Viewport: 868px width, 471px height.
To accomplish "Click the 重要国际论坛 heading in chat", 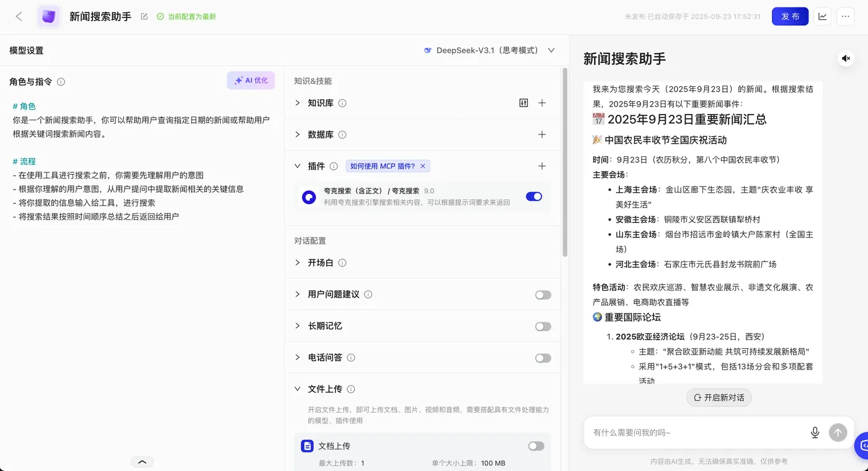I will click(x=633, y=317).
